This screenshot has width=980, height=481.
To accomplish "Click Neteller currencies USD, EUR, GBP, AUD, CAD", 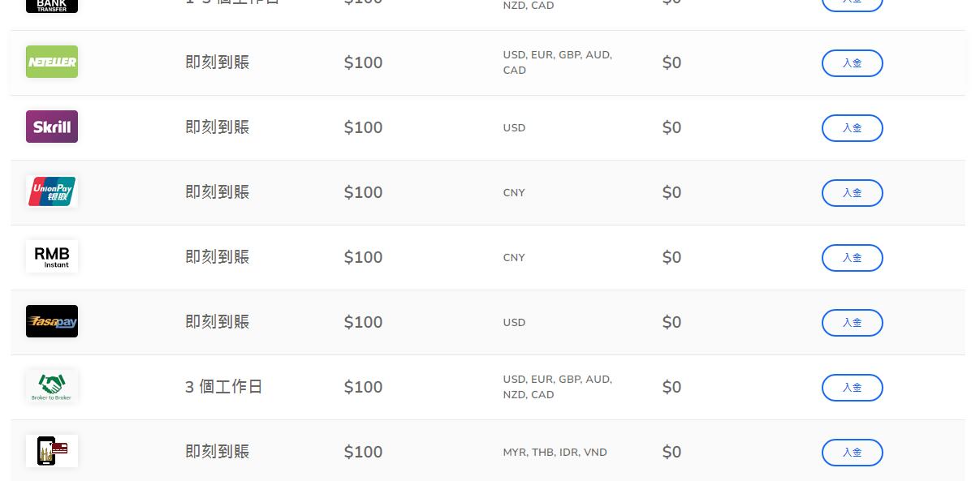I will point(557,62).
